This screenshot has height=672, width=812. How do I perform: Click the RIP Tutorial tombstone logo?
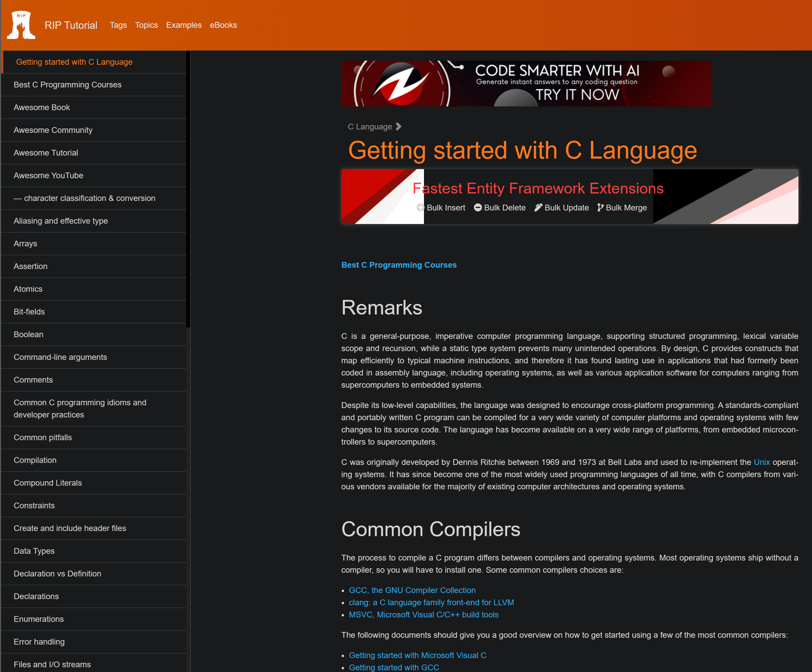21,25
